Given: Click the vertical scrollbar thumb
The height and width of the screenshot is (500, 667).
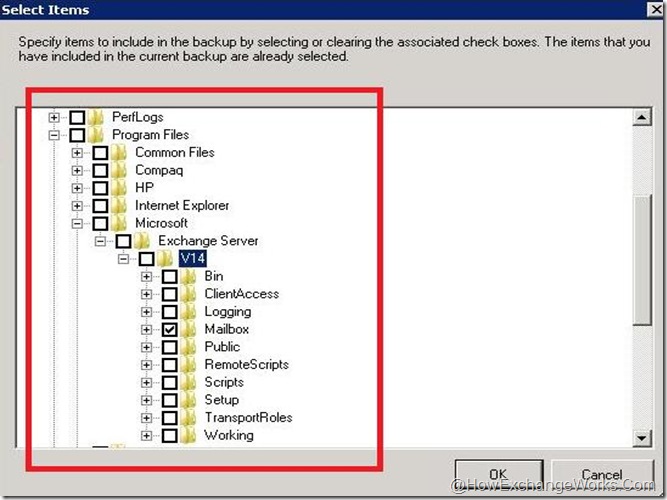Looking at the screenshot, I should (x=642, y=260).
